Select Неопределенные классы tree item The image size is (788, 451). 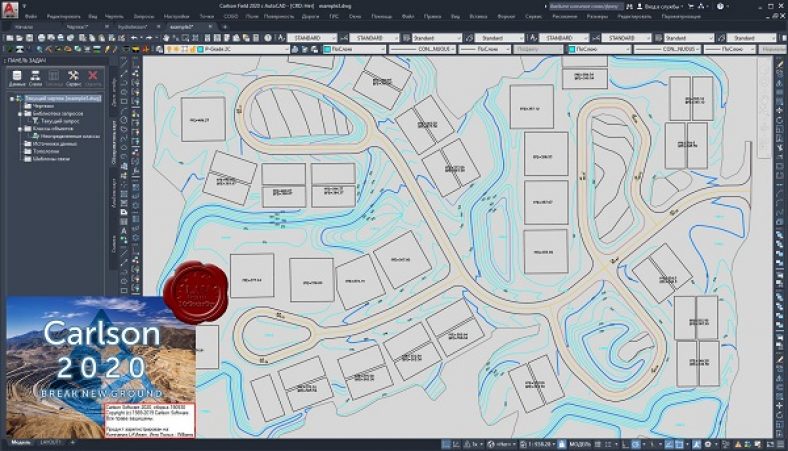click(70, 136)
